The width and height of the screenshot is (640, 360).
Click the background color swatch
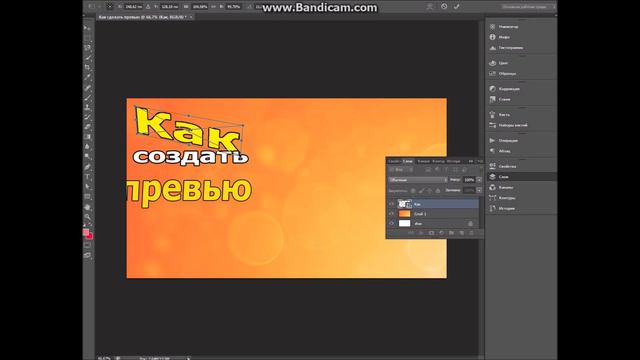point(90,236)
